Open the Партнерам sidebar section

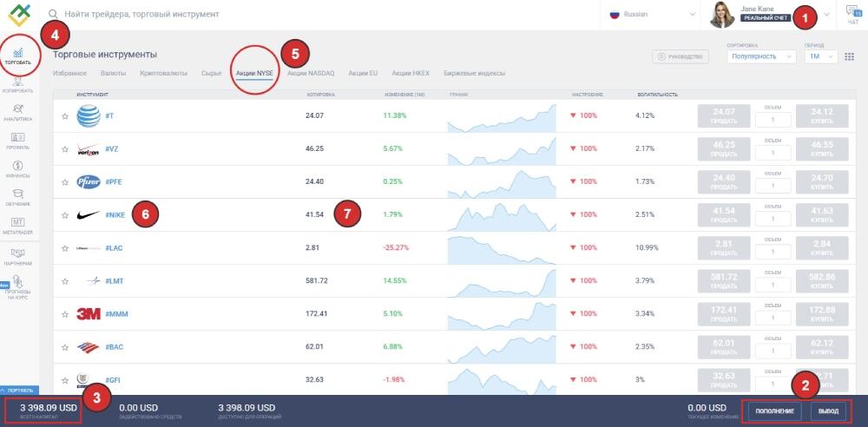coord(17,256)
